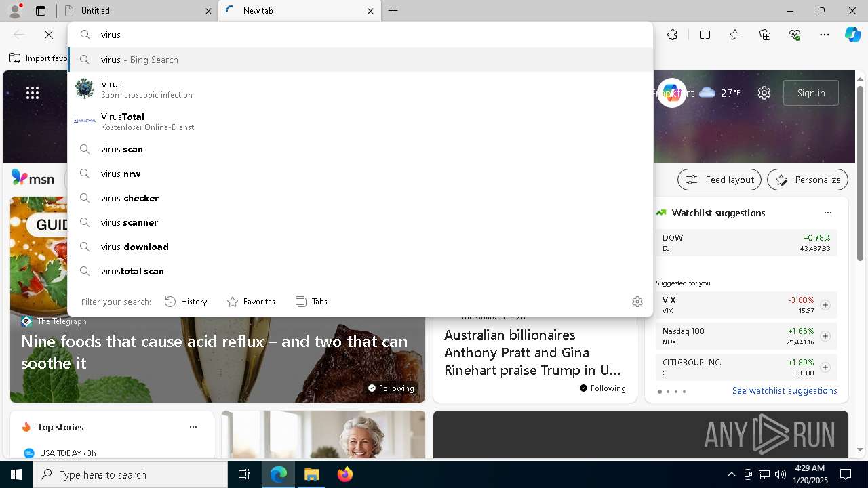The width and height of the screenshot is (868, 488).
Task: Open the Collections toolbar icon
Action: coord(765,35)
